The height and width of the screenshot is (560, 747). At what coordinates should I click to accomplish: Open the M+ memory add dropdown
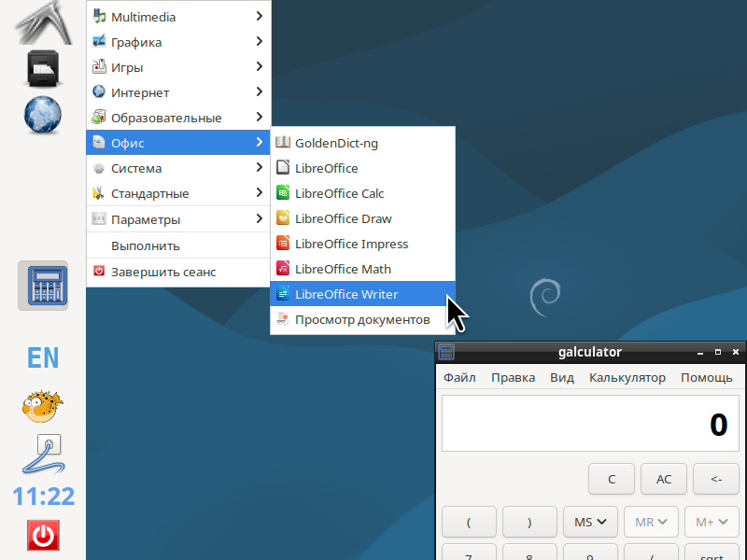click(x=712, y=522)
